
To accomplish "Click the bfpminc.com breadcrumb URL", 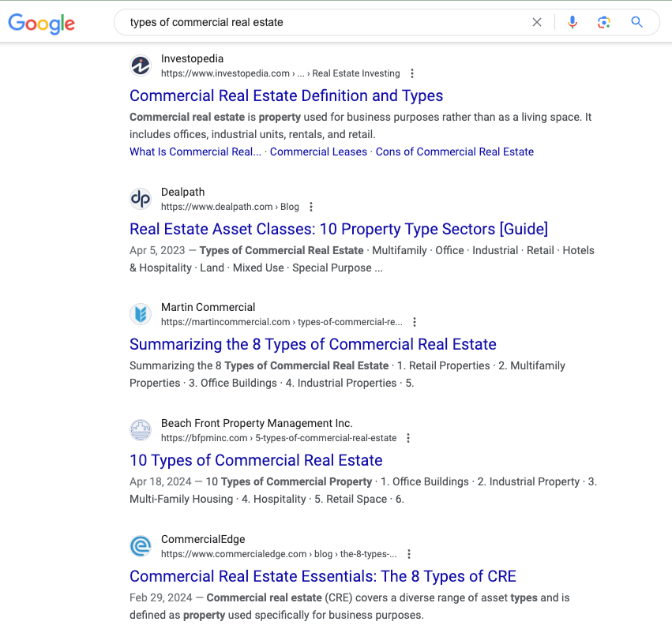I will click(279, 438).
